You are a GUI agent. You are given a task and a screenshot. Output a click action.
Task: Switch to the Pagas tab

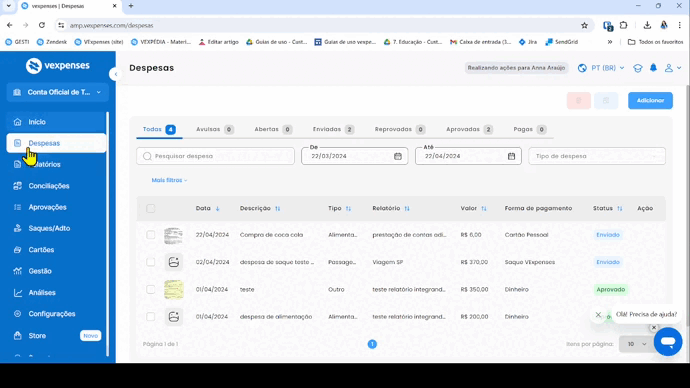click(x=530, y=129)
